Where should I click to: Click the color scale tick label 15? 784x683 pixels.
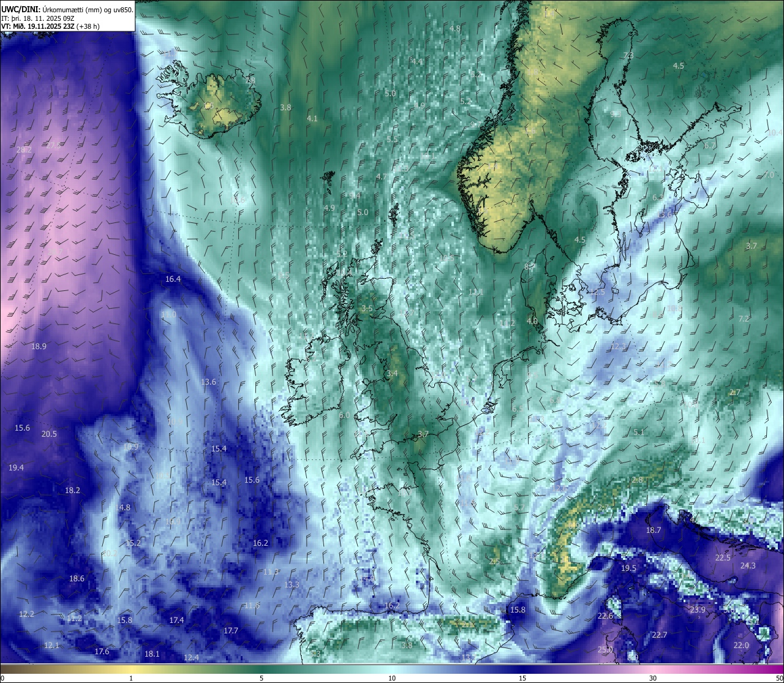(522, 678)
